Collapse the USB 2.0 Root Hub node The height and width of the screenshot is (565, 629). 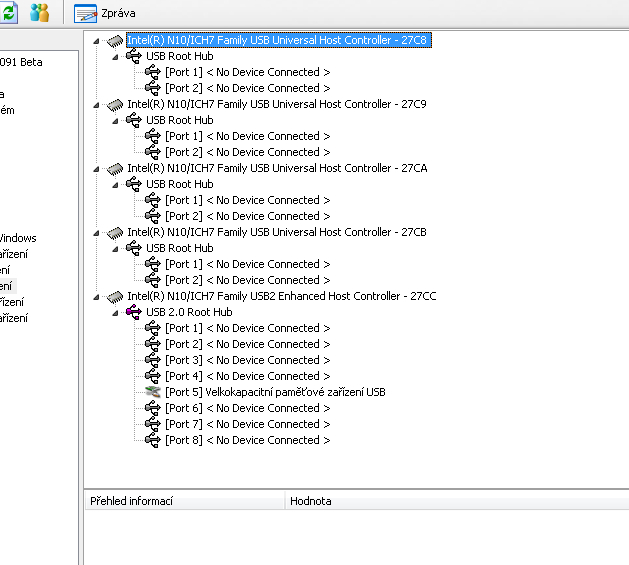[115, 313]
